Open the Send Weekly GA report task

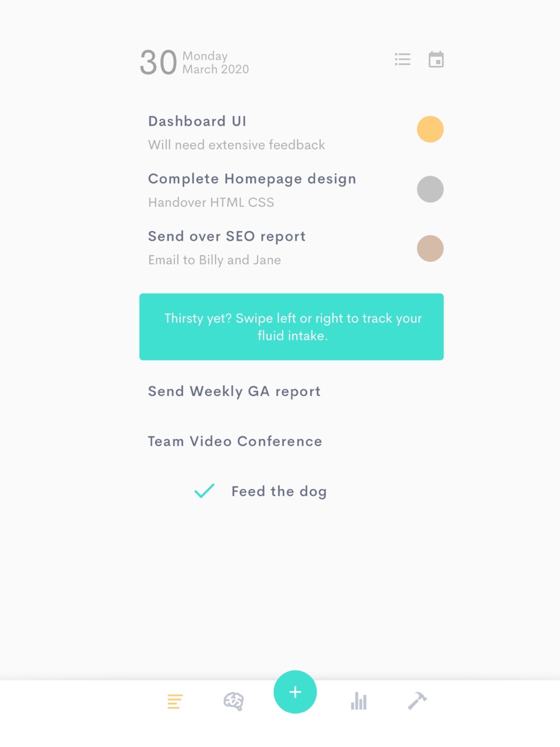tap(234, 391)
